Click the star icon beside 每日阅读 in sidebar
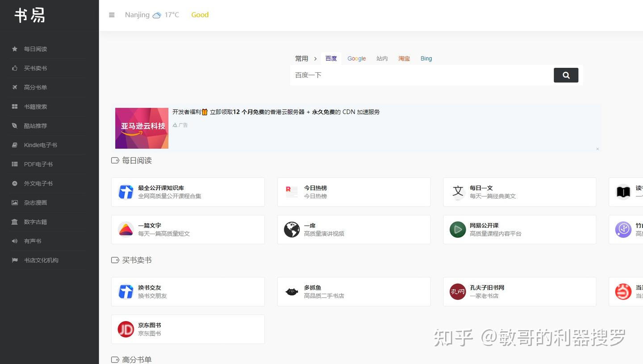The image size is (643, 364). 15,49
